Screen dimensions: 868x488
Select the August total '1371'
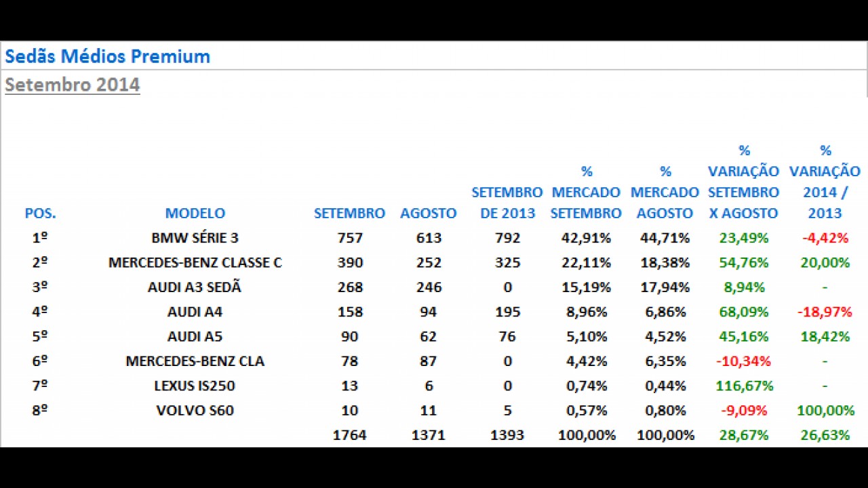click(429, 435)
